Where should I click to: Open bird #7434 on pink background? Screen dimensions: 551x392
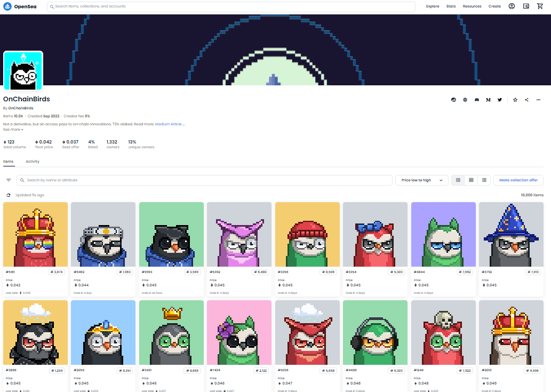coord(239,333)
